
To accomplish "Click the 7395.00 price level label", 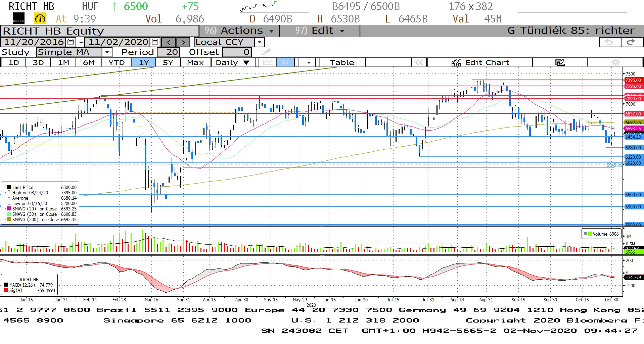I will click(x=633, y=80).
